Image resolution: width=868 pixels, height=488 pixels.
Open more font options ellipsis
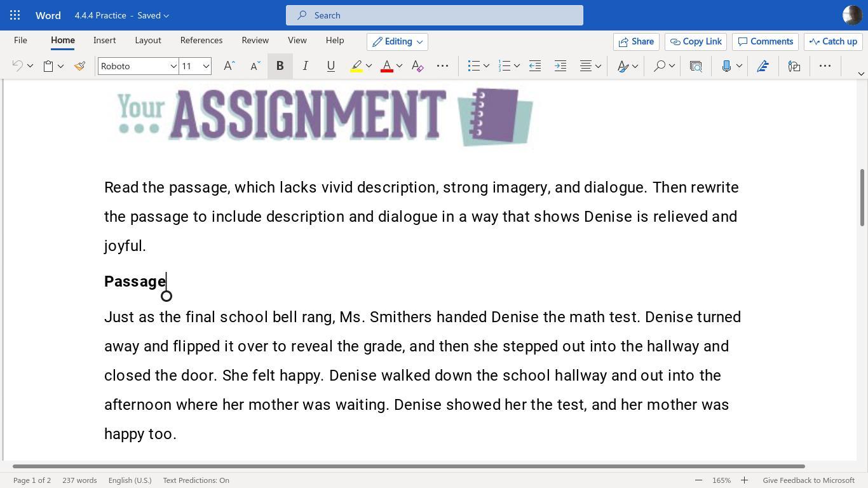443,66
